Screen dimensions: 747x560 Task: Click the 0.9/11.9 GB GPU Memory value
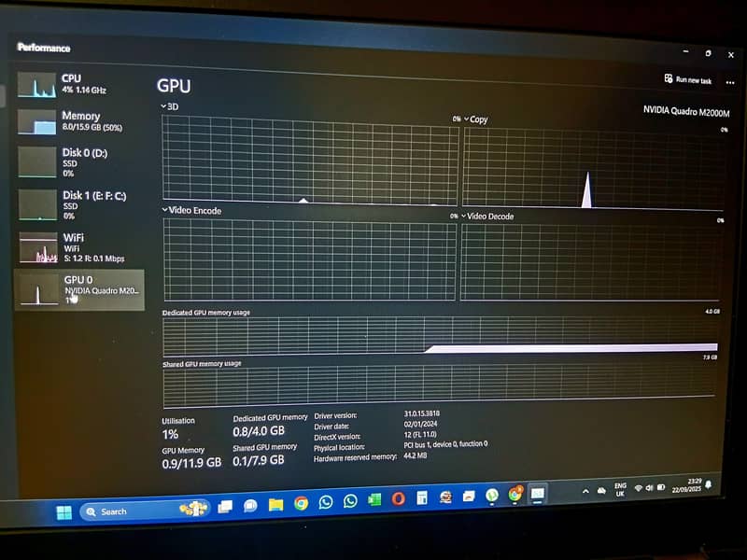(191, 463)
